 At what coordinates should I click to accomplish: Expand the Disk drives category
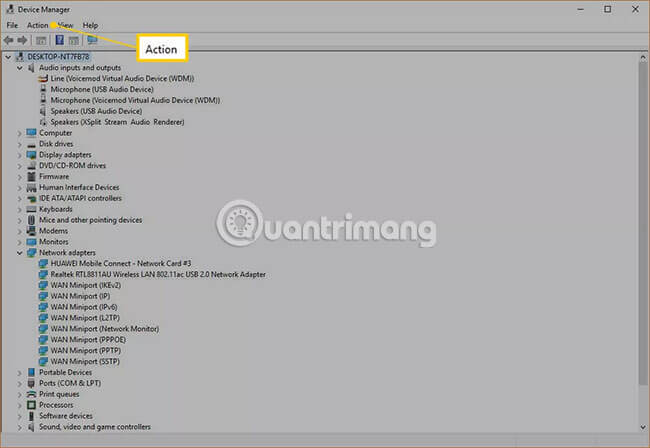[19, 144]
